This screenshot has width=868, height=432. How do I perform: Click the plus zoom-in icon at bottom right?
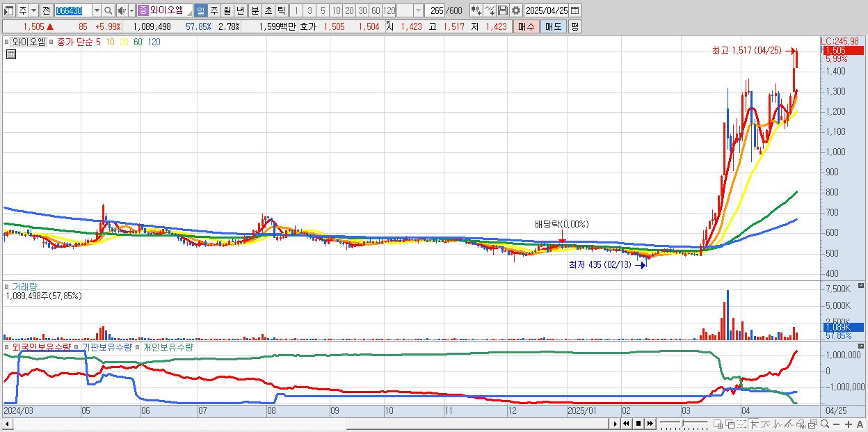[x=849, y=424]
